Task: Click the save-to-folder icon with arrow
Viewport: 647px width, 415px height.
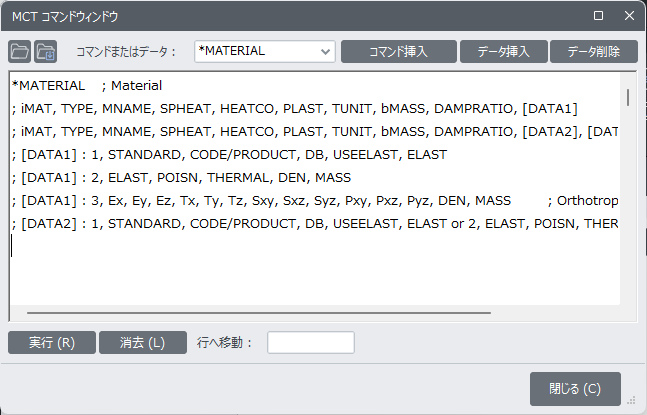Action: coord(45,52)
